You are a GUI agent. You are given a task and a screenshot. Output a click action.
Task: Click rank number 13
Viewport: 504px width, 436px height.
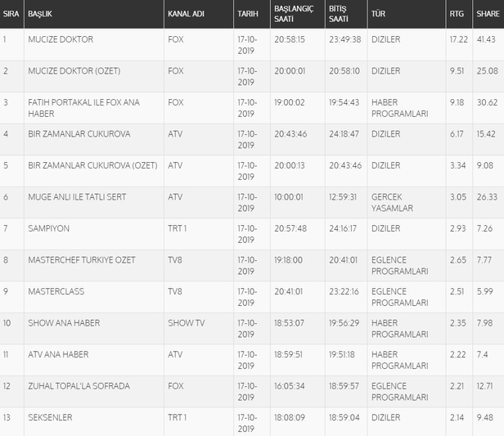click(x=7, y=417)
